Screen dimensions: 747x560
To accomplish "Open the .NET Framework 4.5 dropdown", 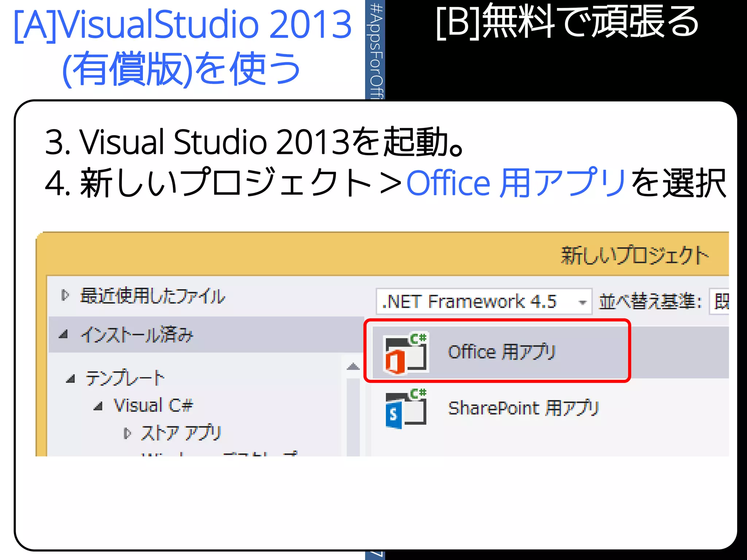I will (484, 302).
